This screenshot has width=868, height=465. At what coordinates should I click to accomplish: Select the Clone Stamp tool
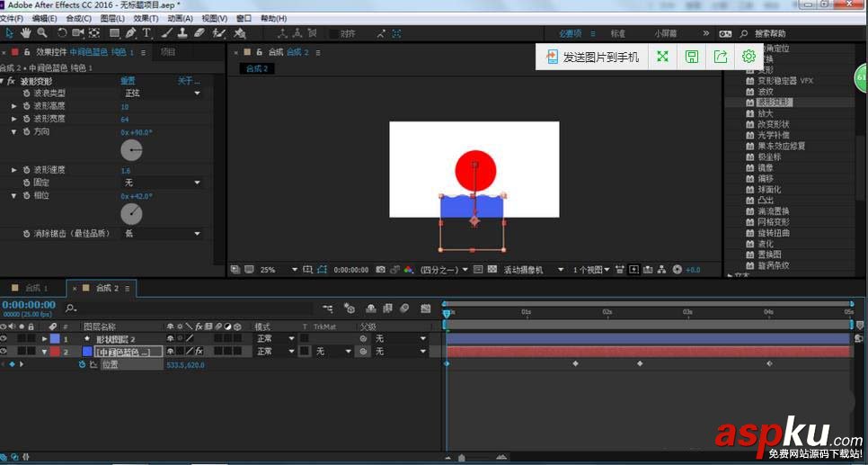pyautogui.click(x=182, y=33)
